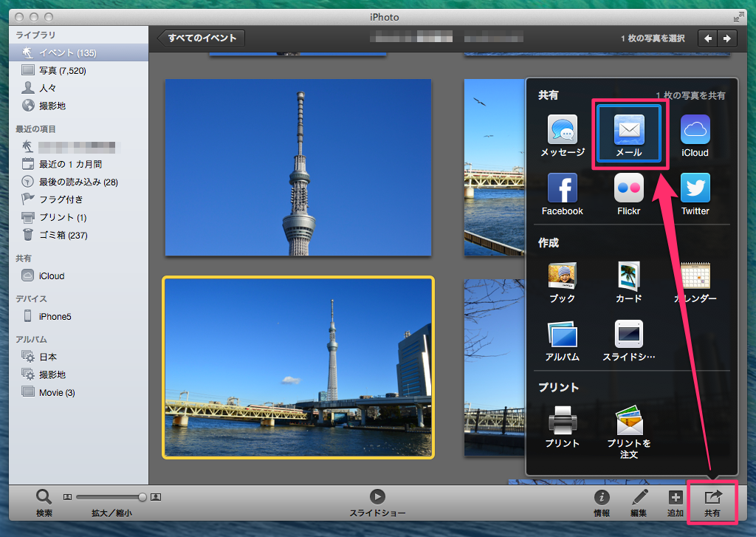
Task: Open the 日本 smart album
Action: tap(78, 357)
